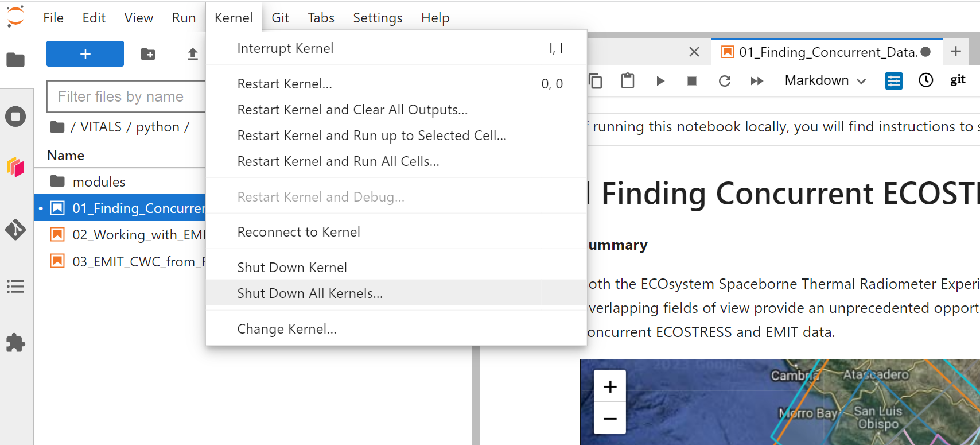Interrupt kernel with stop square icon
980x445 pixels.
point(692,81)
